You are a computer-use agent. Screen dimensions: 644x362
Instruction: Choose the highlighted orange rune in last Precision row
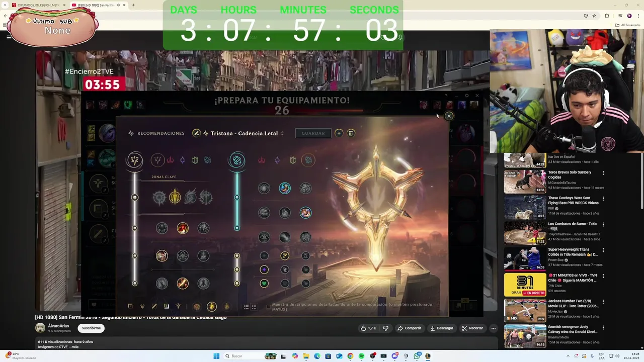(183, 284)
